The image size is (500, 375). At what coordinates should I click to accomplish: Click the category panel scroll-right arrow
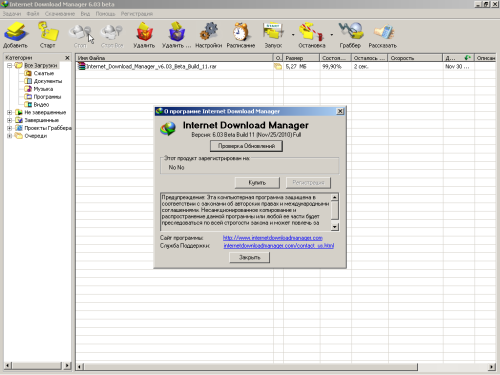point(67,366)
